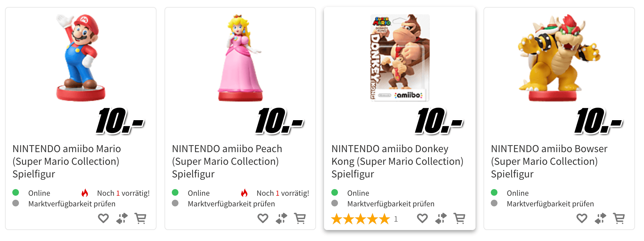
Task: Open Donkey Kong five-star rating reviews
Action: point(360,219)
